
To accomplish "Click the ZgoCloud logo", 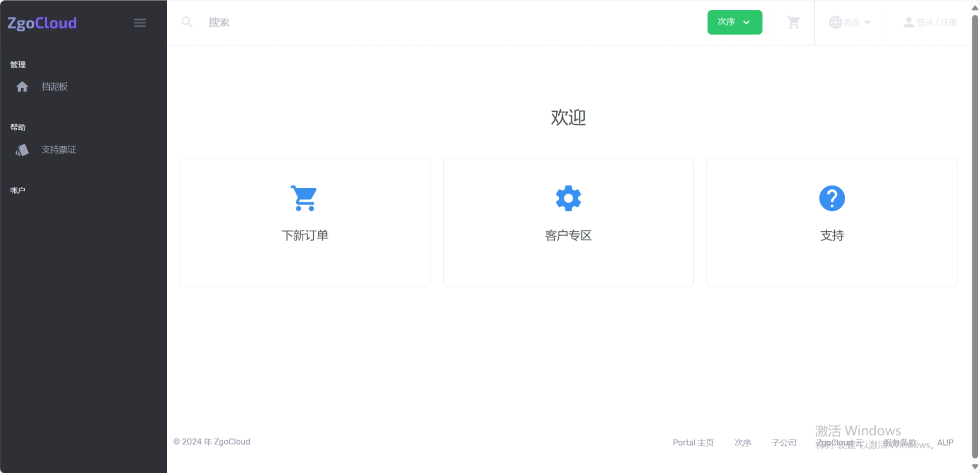I will pyautogui.click(x=42, y=23).
